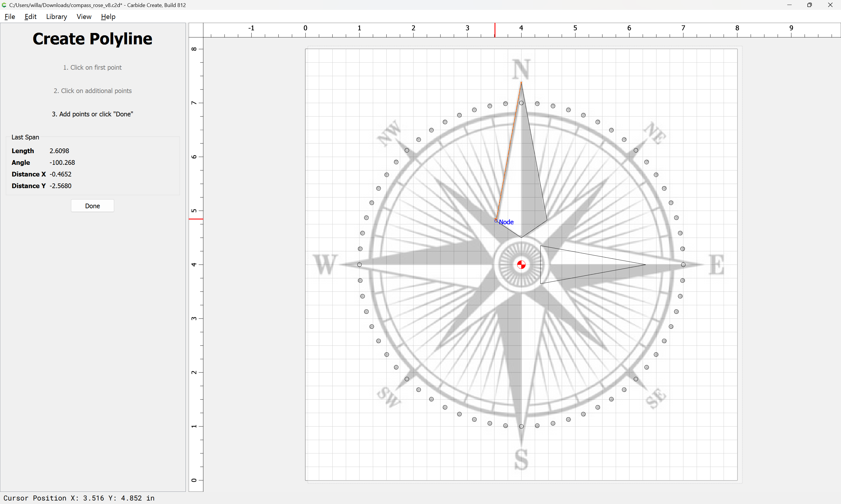Click the red marker on horizontal ruler
Screen dimensions: 841x504
pos(495,30)
